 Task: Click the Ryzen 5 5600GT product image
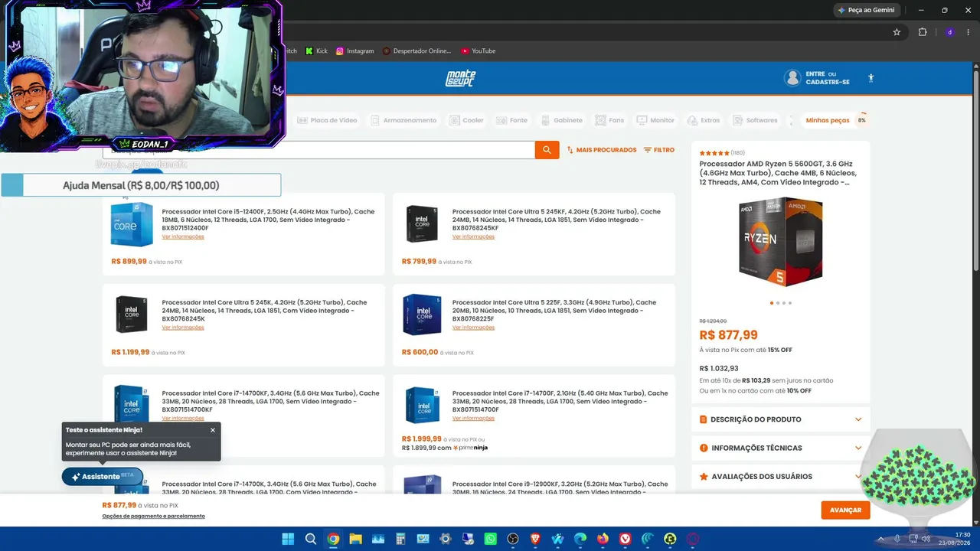pos(781,242)
